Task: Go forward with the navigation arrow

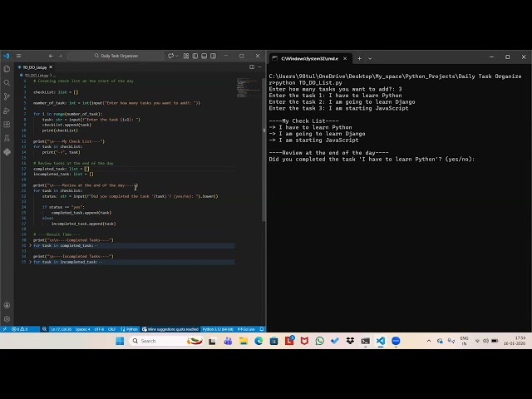Action: tap(60, 56)
